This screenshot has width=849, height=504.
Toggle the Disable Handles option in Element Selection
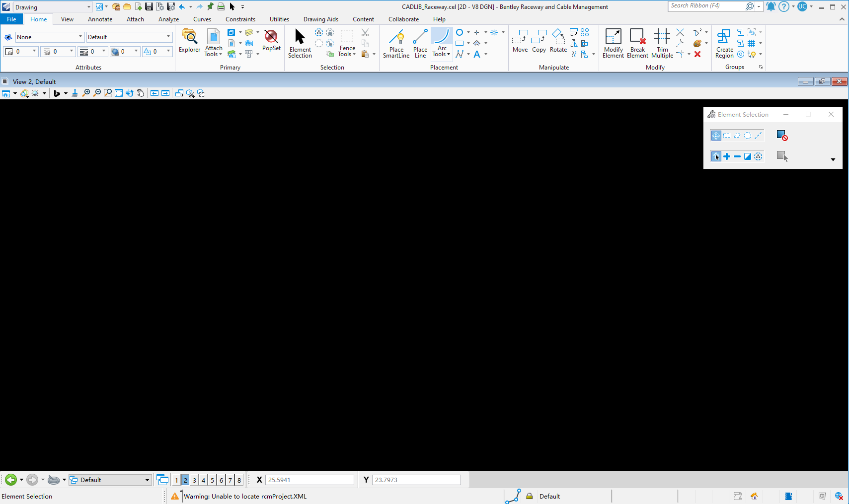[x=782, y=136]
